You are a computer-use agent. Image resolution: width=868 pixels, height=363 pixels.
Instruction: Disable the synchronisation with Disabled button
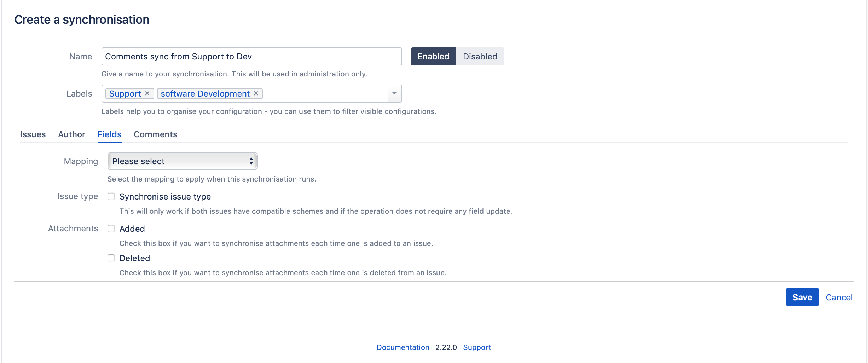click(480, 56)
